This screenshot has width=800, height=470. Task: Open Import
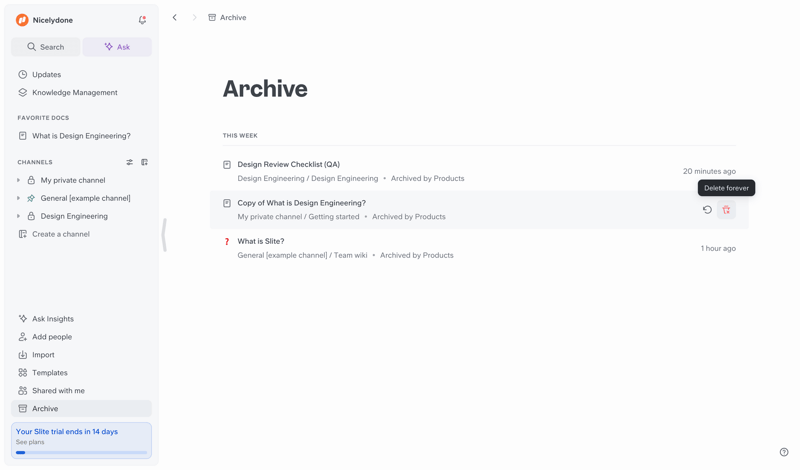click(x=43, y=355)
